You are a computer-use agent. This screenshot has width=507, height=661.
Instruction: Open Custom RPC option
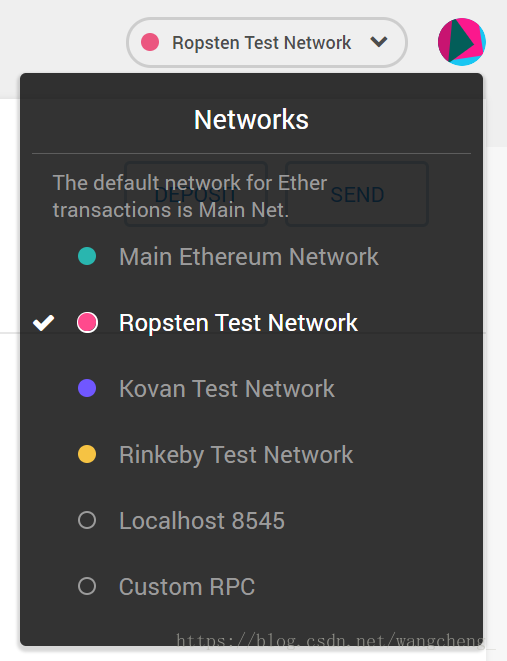[x=187, y=587]
